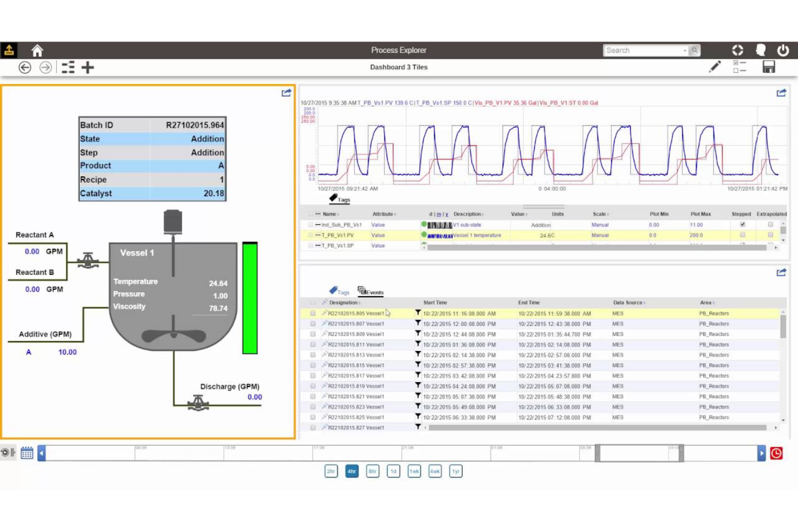
Task: Select the 1d time range
Action: pyautogui.click(x=394, y=471)
